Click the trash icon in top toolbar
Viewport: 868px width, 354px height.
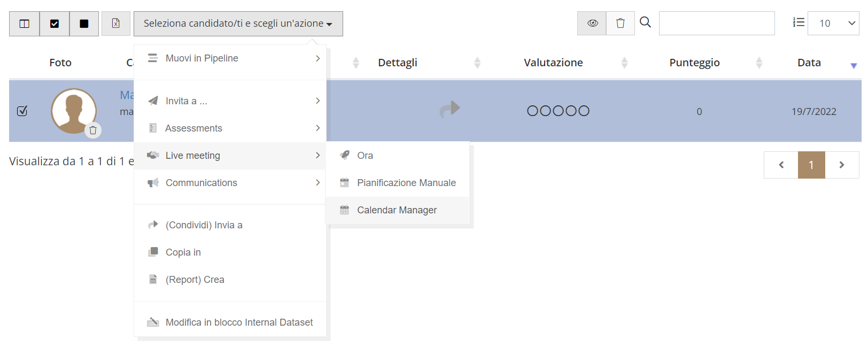point(621,23)
